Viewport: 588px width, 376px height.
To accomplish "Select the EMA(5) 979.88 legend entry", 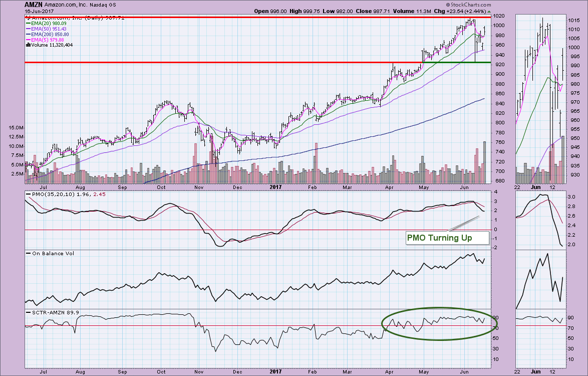I will pos(45,40).
